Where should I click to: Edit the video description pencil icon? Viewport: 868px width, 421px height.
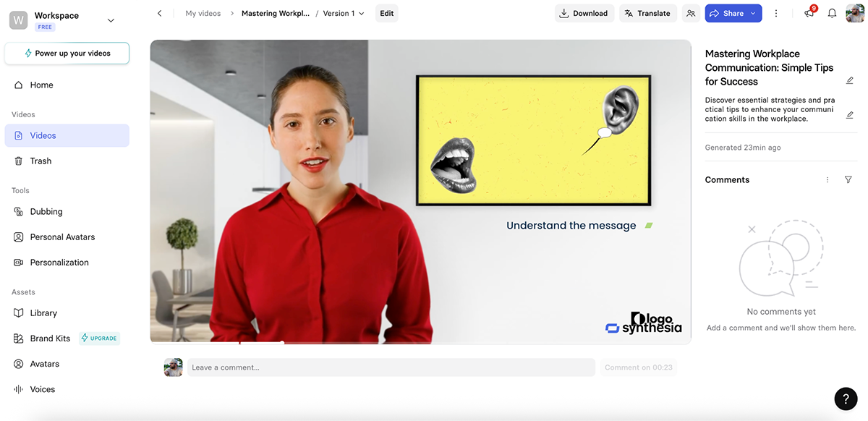(849, 115)
